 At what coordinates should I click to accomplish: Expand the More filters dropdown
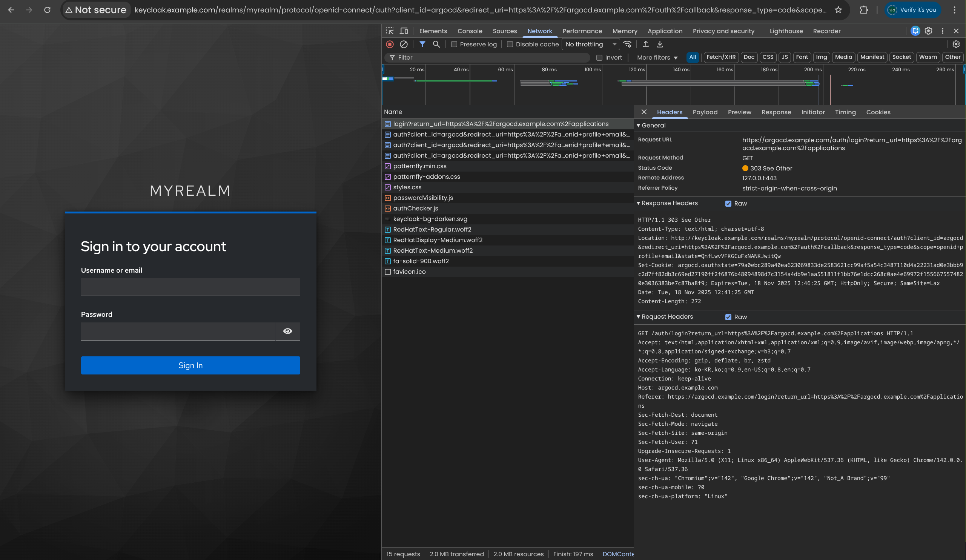tap(657, 57)
